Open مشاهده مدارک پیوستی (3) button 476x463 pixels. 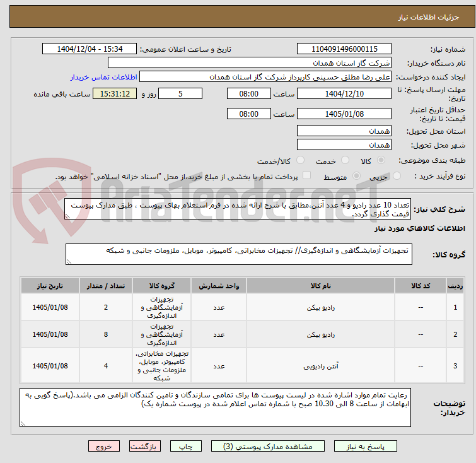[268, 447]
